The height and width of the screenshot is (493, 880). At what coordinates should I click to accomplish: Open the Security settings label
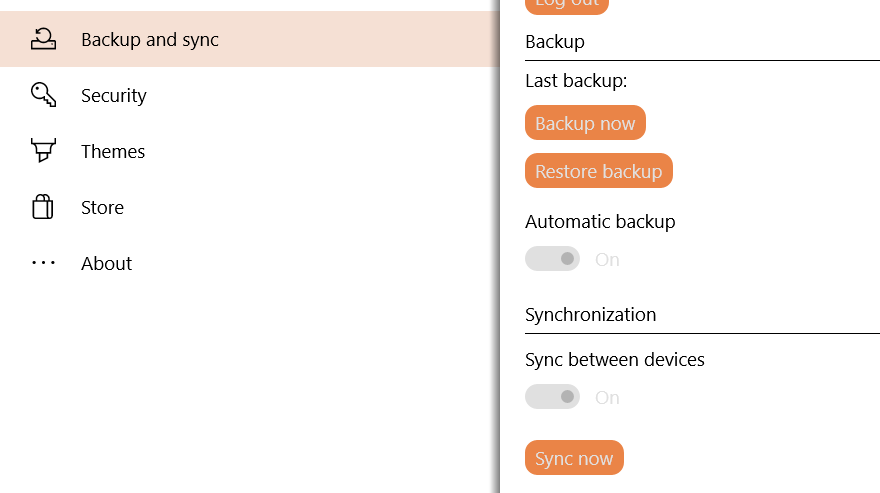(x=114, y=96)
